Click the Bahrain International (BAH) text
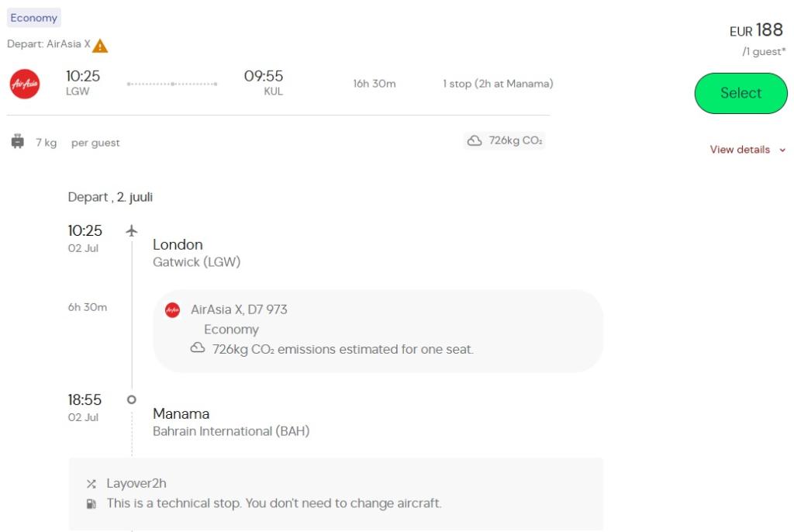Screen dimensions: 794x532 pyautogui.click(x=231, y=431)
